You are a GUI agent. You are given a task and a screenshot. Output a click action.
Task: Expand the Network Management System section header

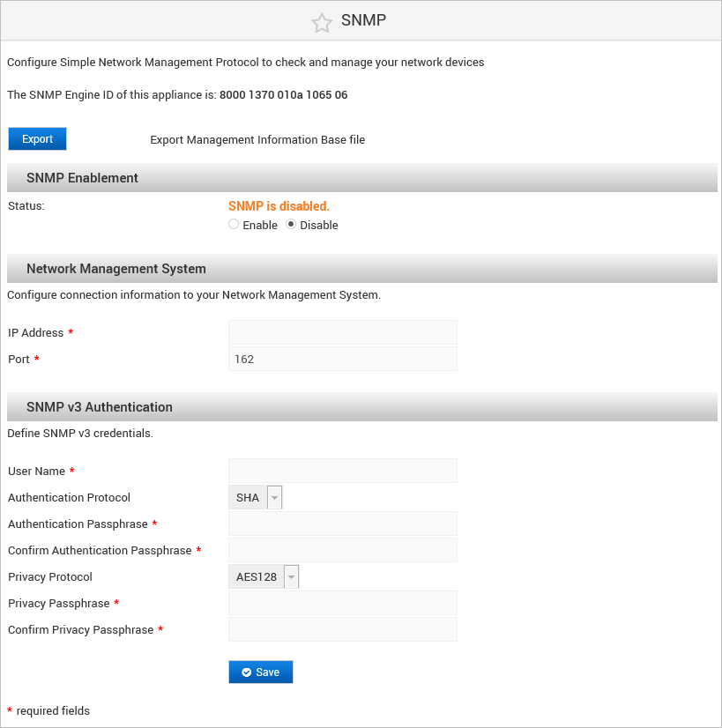click(115, 268)
